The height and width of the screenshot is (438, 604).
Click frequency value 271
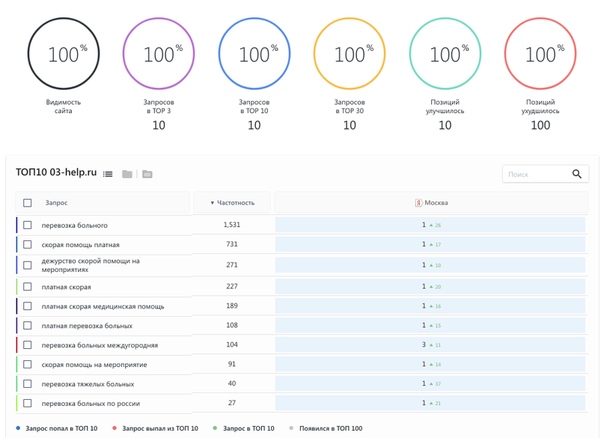[x=232, y=265]
